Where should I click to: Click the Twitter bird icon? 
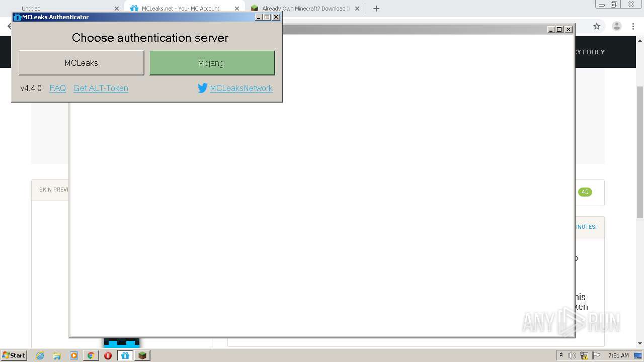[x=203, y=88]
